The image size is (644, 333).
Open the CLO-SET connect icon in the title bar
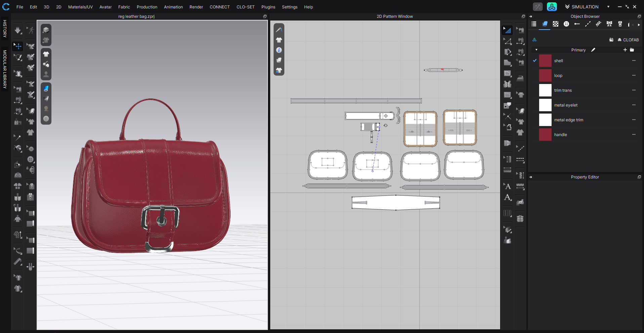(x=552, y=7)
